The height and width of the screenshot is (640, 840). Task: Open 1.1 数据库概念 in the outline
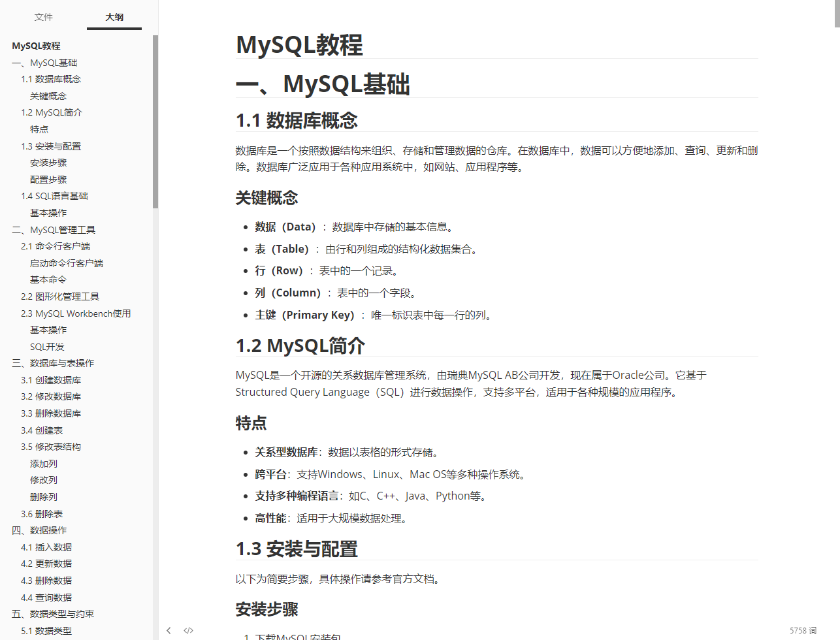tap(51, 79)
